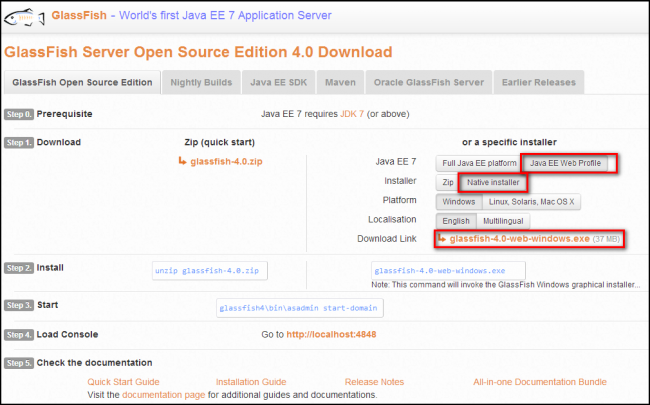The height and width of the screenshot is (405, 650).
Task: Go to the Earlier Releases tab
Action: 538,82
